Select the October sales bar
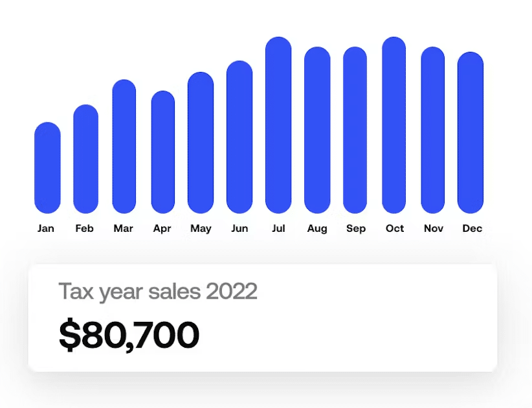Viewport: 532px width, 408px height. pos(394,125)
